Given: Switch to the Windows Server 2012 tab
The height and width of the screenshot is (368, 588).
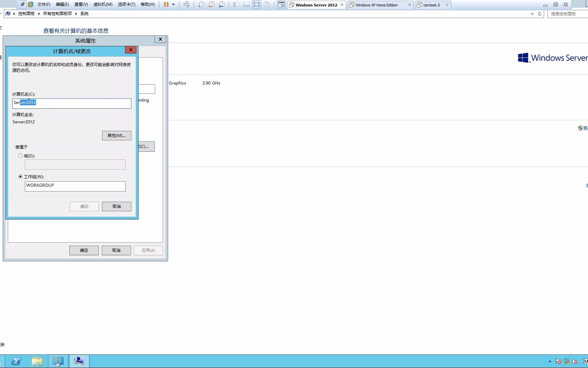Looking at the screenshot, I should point(316,5).
